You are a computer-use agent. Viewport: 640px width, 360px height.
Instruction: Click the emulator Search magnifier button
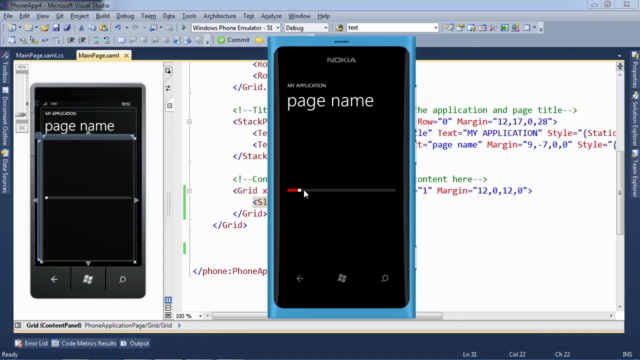[384, 278]
